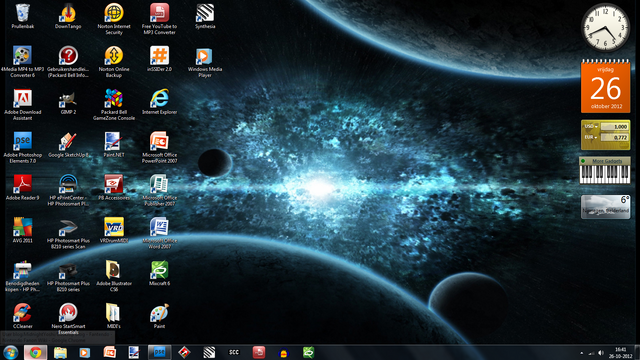Viewport: 640px width, 360px height.
Task: Open Adobe Illustrator CS6 folder icon
Action: [x=114, y=276]
